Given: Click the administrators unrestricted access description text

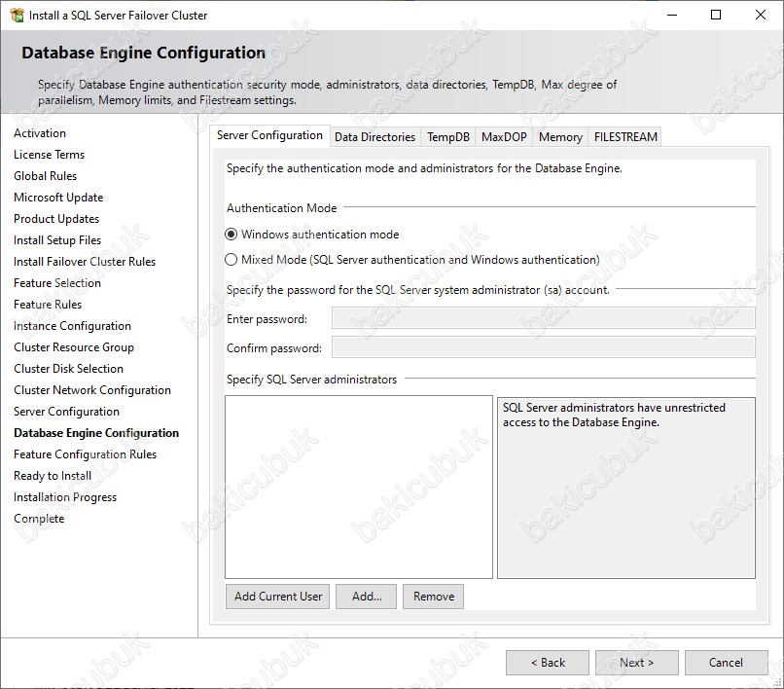Looking at the screenshot, I should point(614,415).
